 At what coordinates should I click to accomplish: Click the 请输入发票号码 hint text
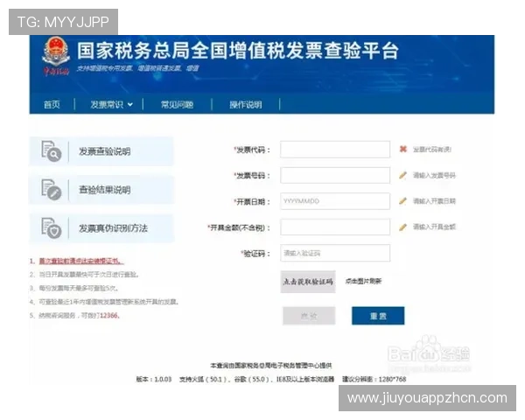[434, 175]
